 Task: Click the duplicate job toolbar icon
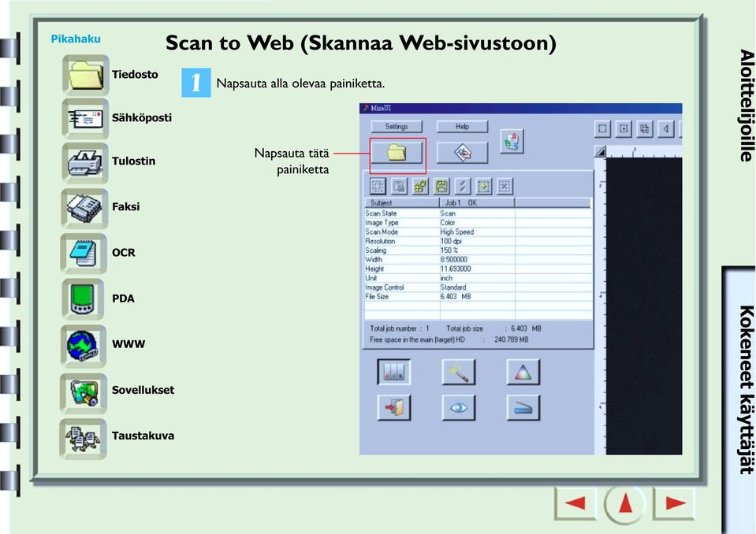tap(399, 186)
